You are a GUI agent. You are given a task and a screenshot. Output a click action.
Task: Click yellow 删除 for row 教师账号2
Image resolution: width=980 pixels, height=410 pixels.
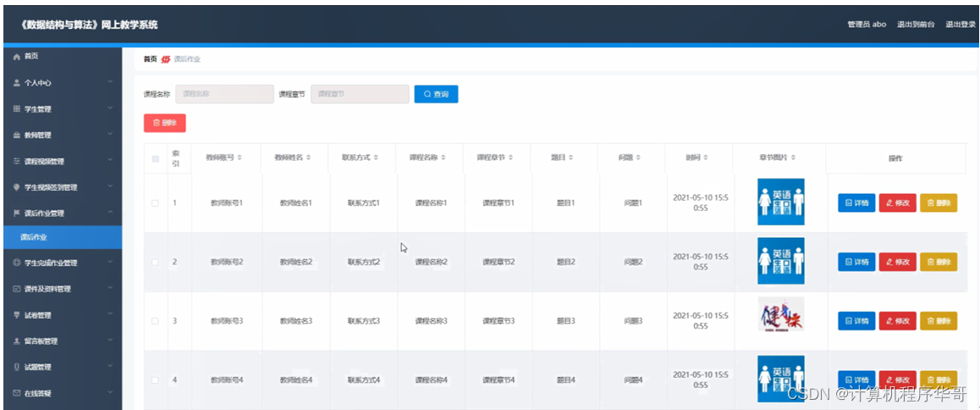[939, 262]
